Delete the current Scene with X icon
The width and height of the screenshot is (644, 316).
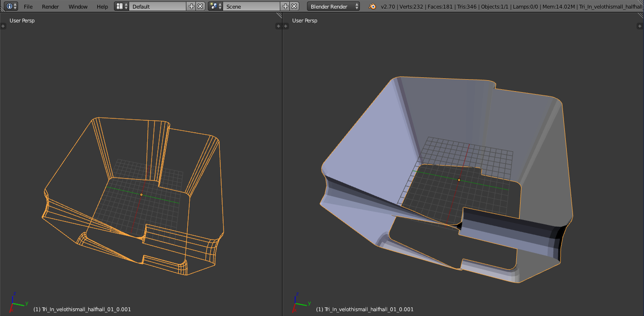[x=295, y=6]
